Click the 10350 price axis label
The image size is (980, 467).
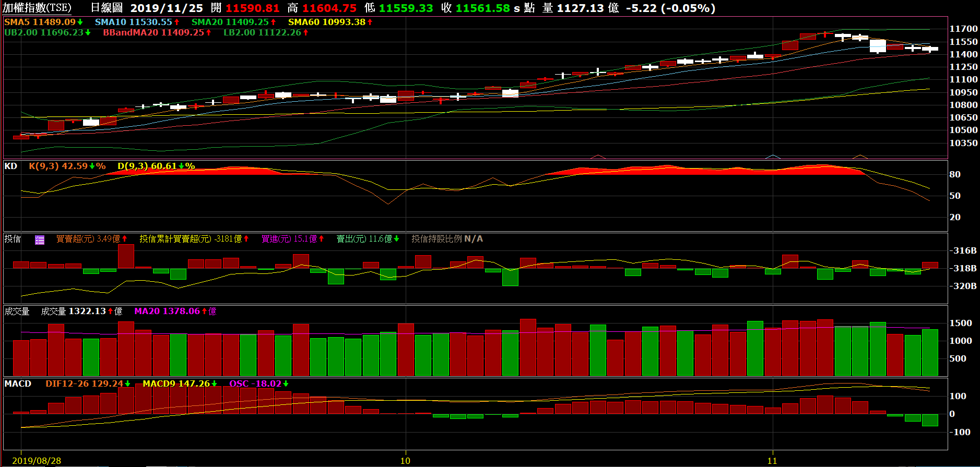pyautogui.click(x=964, y=143)
